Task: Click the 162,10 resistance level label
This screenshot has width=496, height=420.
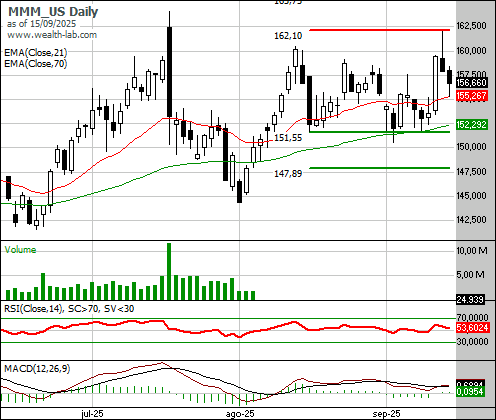Action: click(288, 36)
